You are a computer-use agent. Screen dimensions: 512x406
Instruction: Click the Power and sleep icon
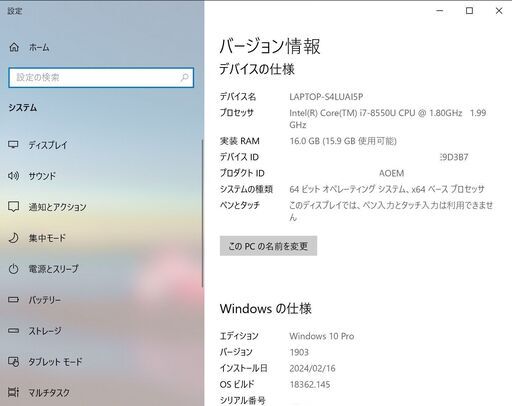pyautogui.click(x=13, y=269)
